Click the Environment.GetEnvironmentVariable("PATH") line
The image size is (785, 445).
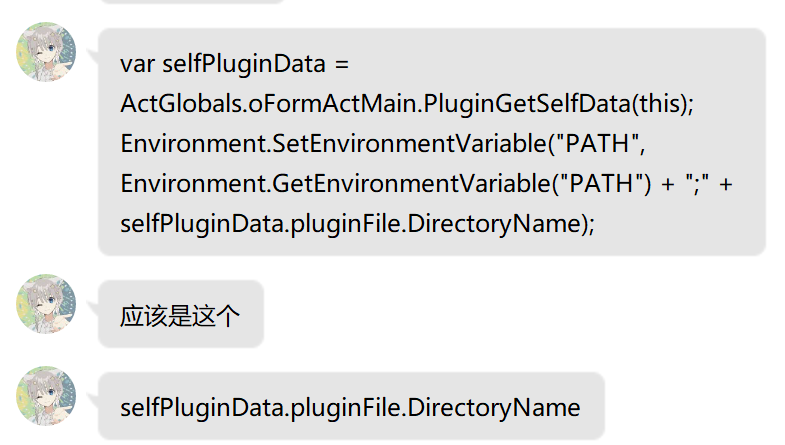pyautogui.click(x=427, y=184)
